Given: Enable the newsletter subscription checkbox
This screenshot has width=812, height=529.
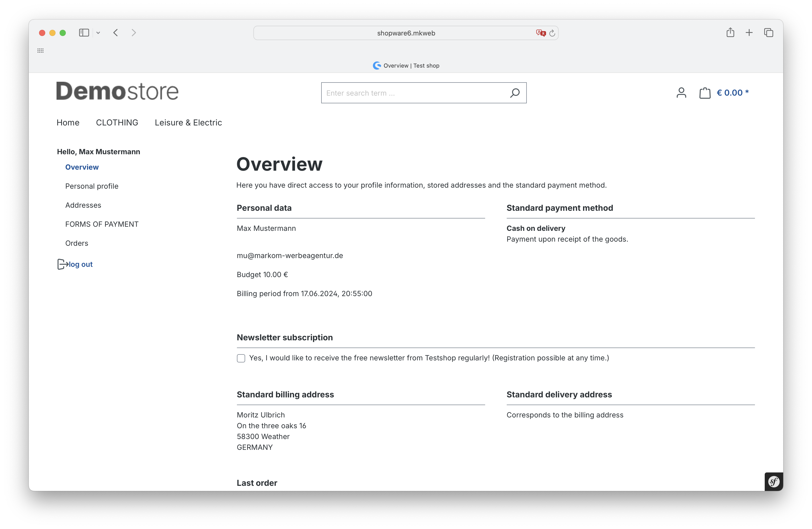Looking at the screenshot, I should 241,358.
